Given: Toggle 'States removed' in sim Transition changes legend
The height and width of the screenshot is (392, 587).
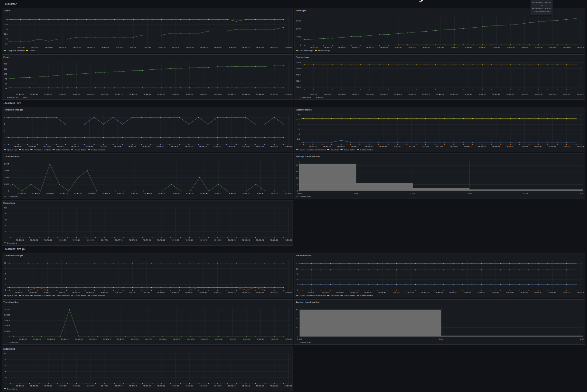Looking at the screenshot, I should (x=98, y=150).
